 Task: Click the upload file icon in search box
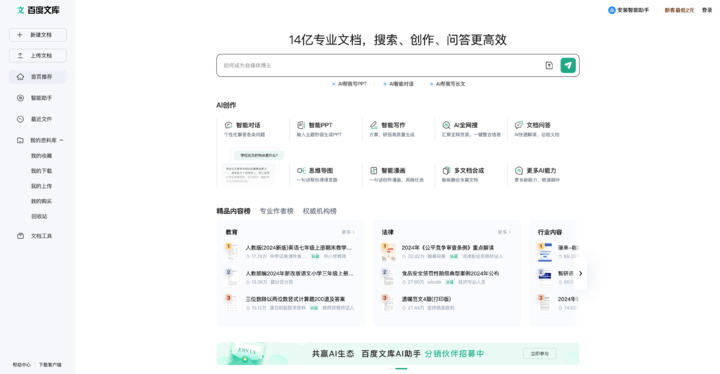point(549,66)
